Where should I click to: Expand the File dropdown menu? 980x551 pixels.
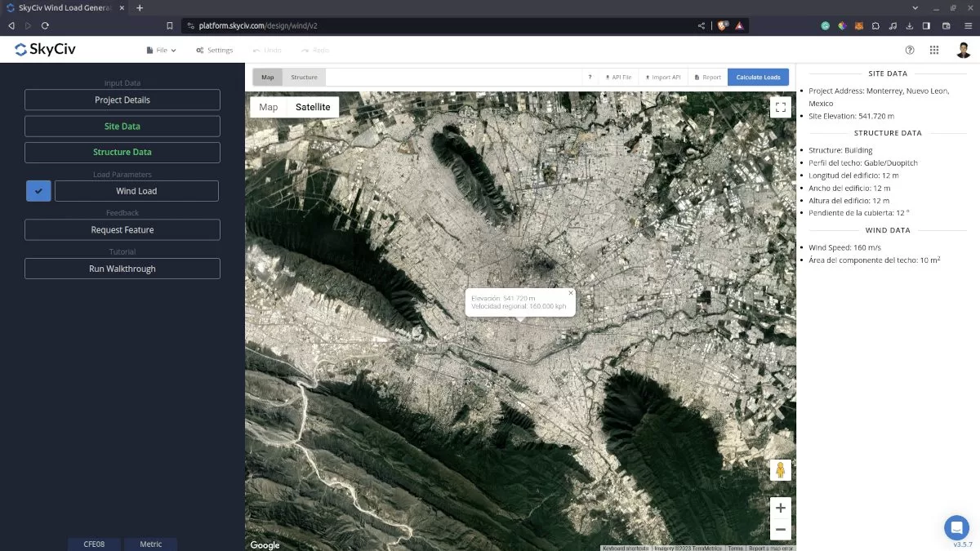(x=161, y=50)
